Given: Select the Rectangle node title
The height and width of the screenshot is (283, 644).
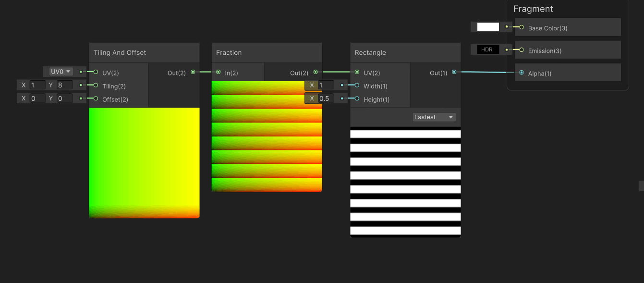Looking at the screenshot, I should pyautogui.click(x=370, y=52).
